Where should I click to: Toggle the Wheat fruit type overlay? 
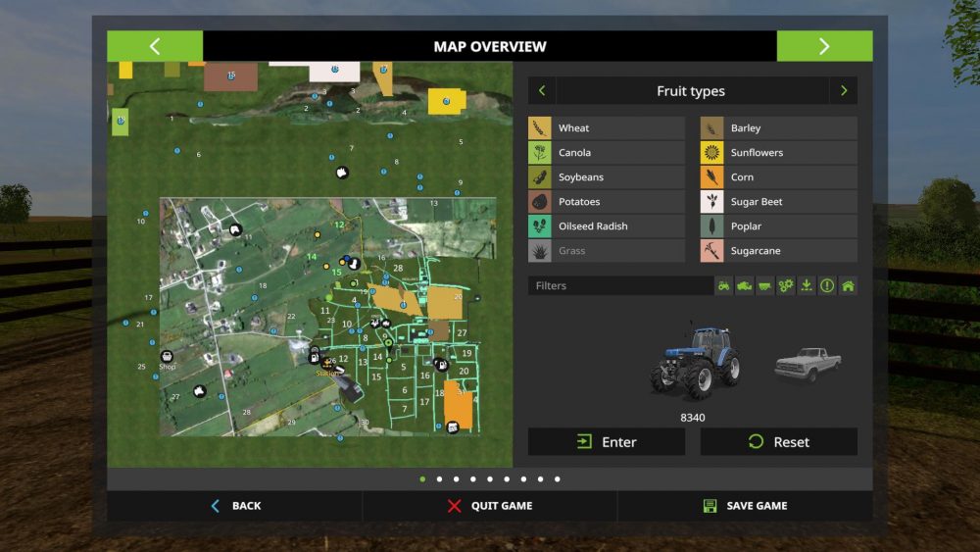pos(607,128)
